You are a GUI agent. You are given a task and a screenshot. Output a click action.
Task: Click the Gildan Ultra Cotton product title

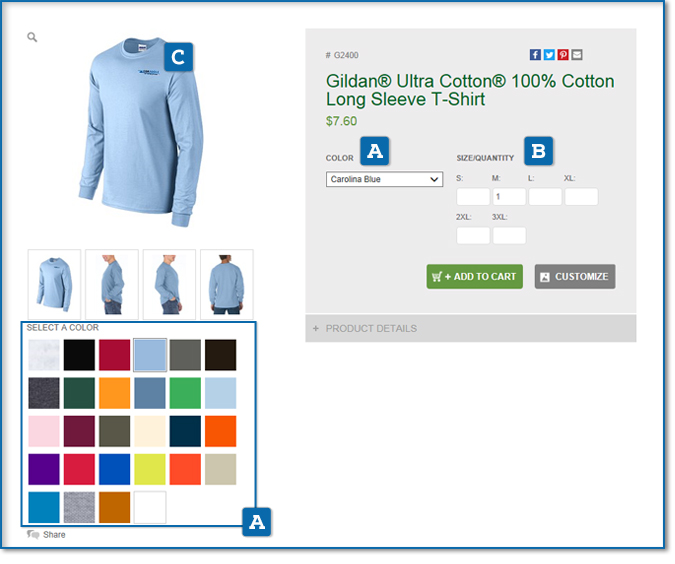(470, 90)
